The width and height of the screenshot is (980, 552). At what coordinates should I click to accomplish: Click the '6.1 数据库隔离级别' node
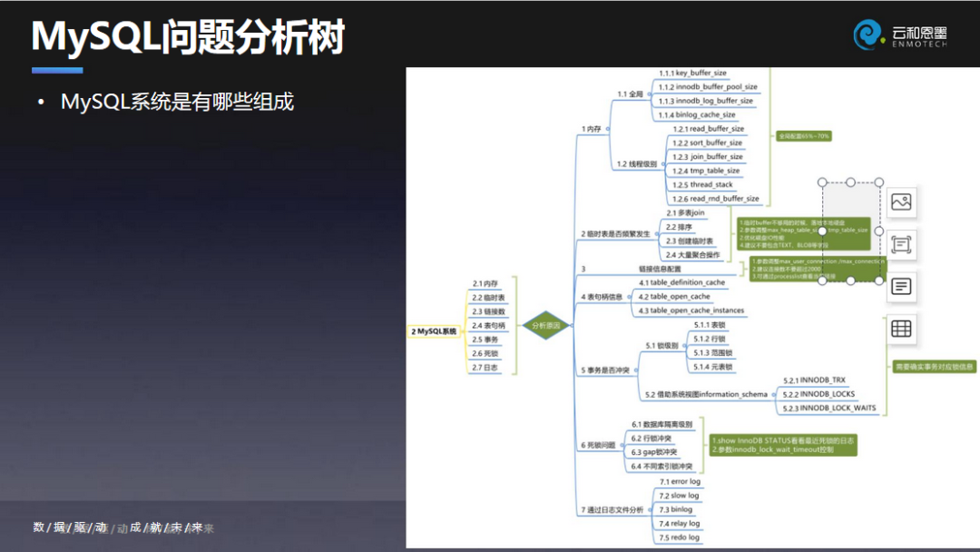point(661,425)
